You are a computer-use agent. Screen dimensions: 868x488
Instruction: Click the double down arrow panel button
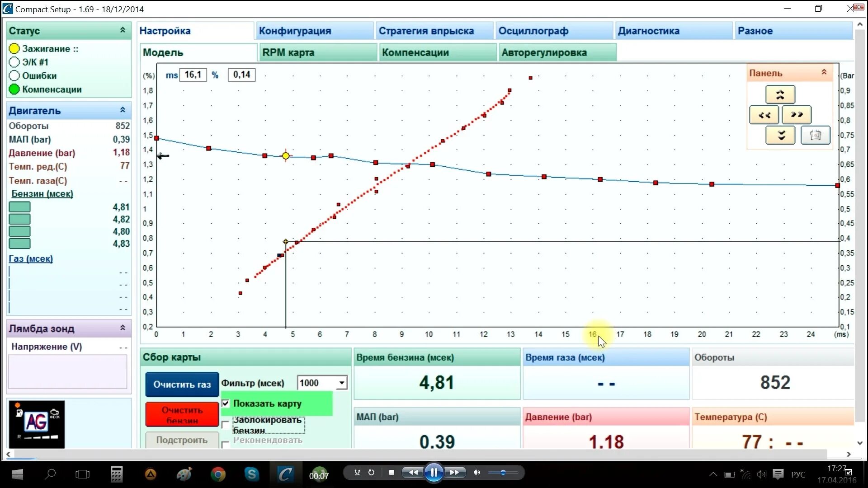click(780, 135)
